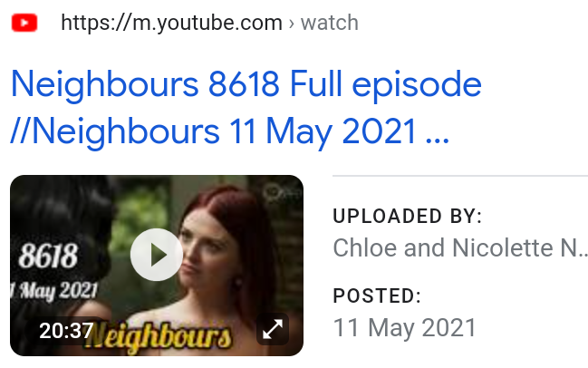Image resolution: width=588 pixels, height=368 pixels.
Task: Click the YouTube favicon logo
Action: click(24, 23)
